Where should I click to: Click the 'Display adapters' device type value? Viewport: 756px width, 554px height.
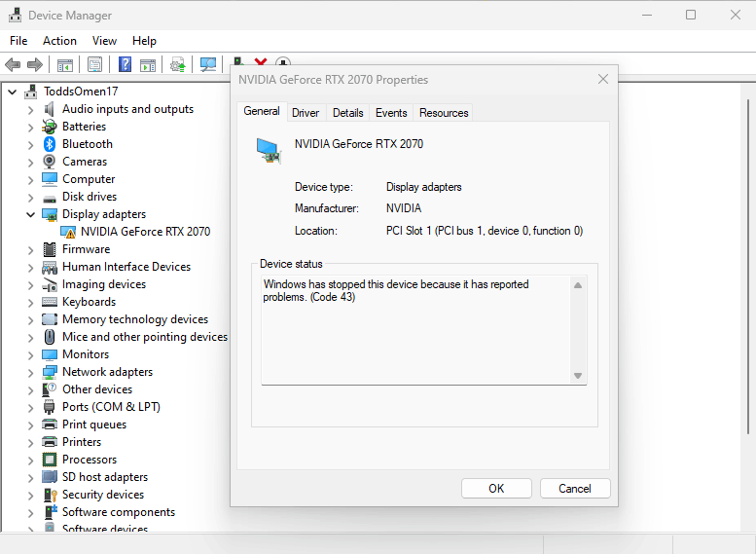[424, 187]
